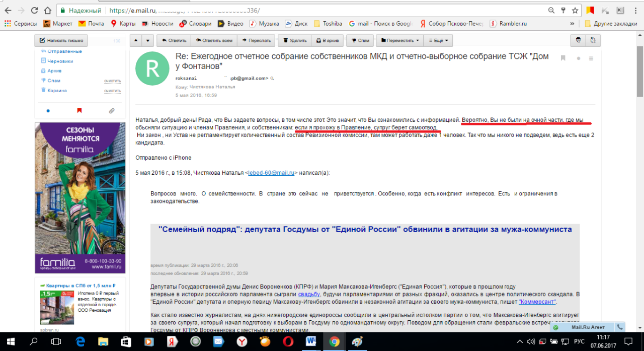Open Opera from the Windows taskbar
644x351 pixels.
pyautogui.click(x=288, y=341)
